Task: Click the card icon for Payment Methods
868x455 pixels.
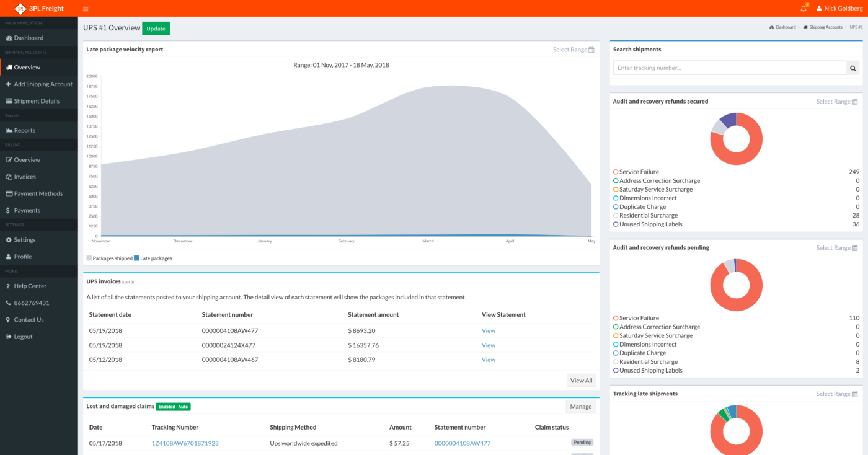Action: (9, 193)
